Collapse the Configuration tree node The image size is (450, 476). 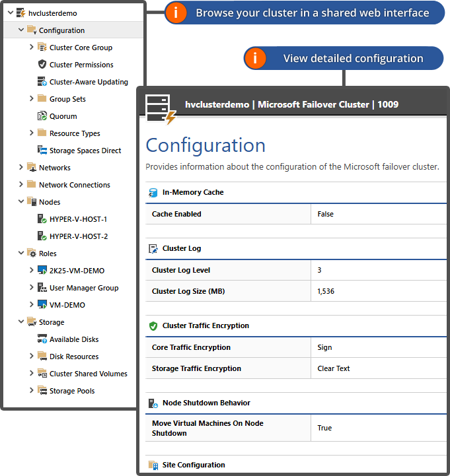pyautogui.click(x=21, y=30)
